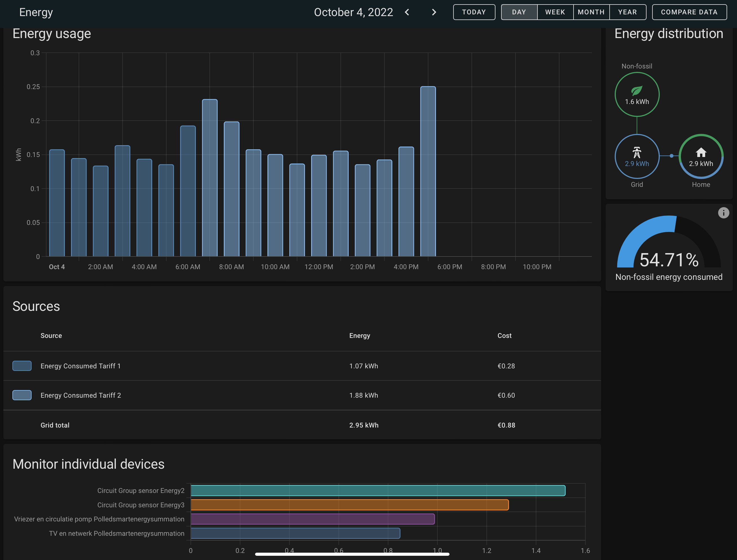Click the orange Circuit Group sensor Energy3 bar
The height and width of the screenshot is (560, 737).
[349, 505]
